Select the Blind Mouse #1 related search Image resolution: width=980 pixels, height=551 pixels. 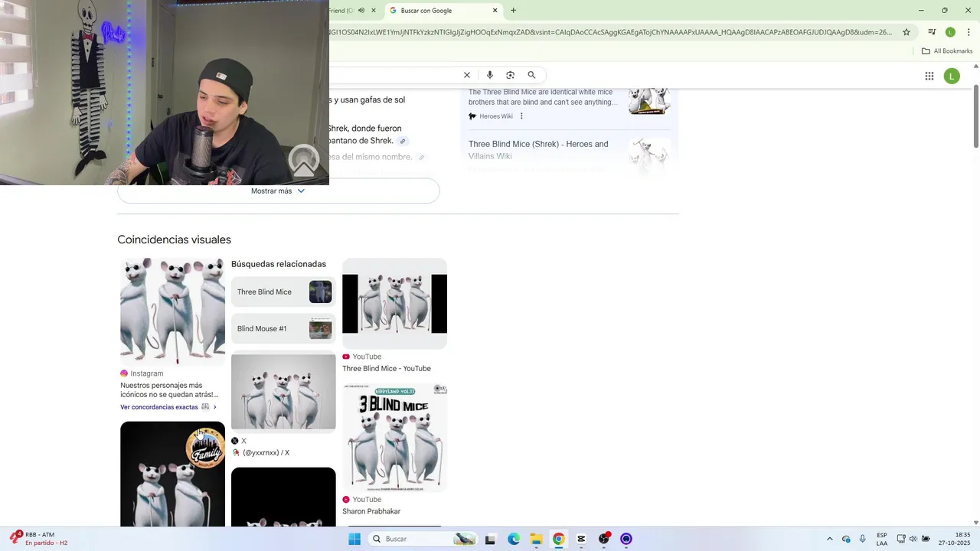point(283,329)
